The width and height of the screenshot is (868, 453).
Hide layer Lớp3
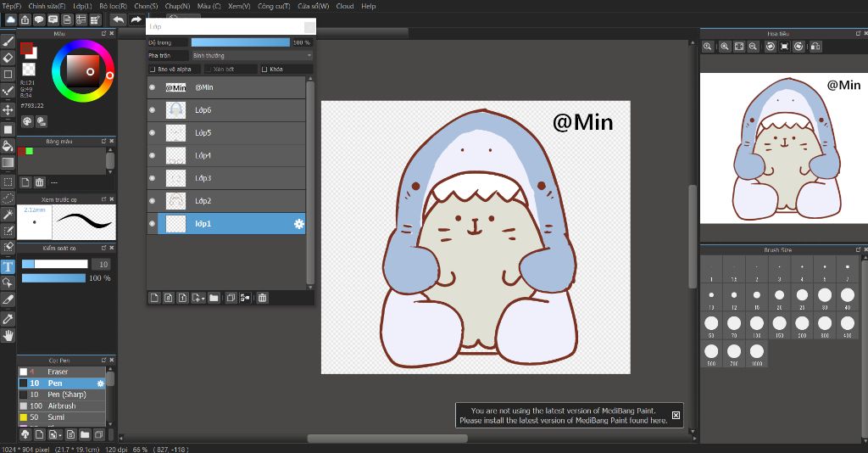coord(153,178)
